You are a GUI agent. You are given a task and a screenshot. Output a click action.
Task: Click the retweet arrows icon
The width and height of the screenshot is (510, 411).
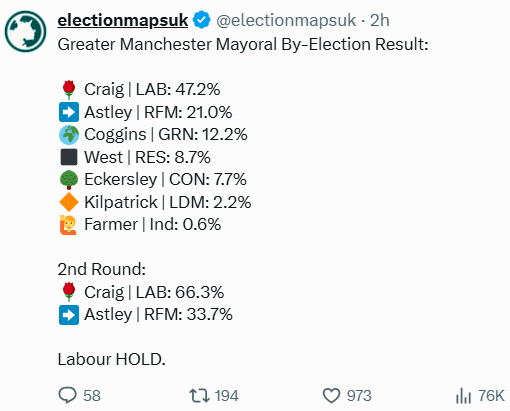click(x=199, y=395)
